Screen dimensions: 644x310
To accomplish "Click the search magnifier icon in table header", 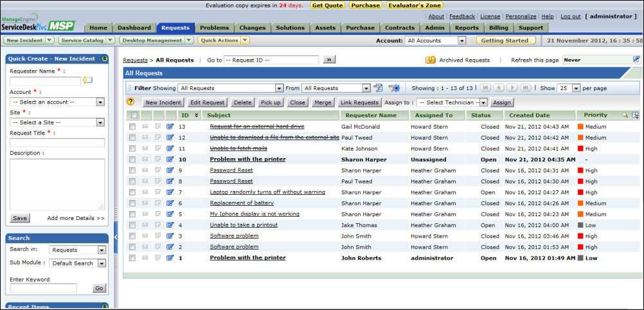I will click(x=625, y=115).
